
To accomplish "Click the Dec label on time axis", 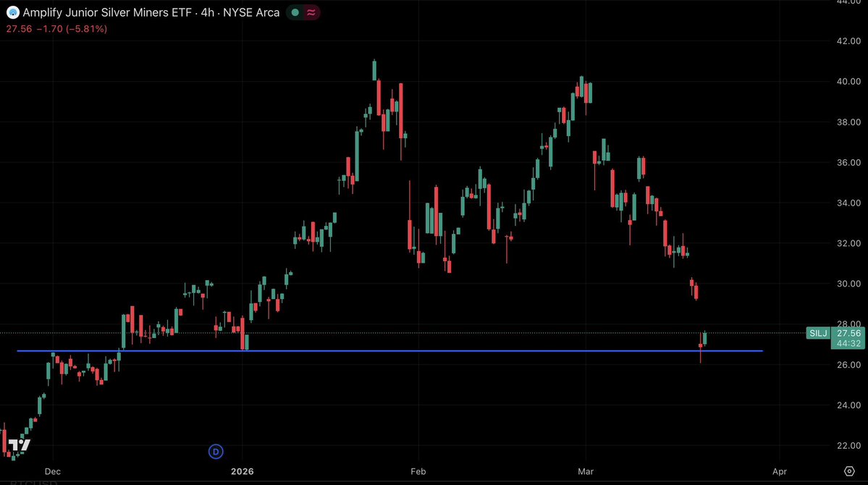I will 53,472.
